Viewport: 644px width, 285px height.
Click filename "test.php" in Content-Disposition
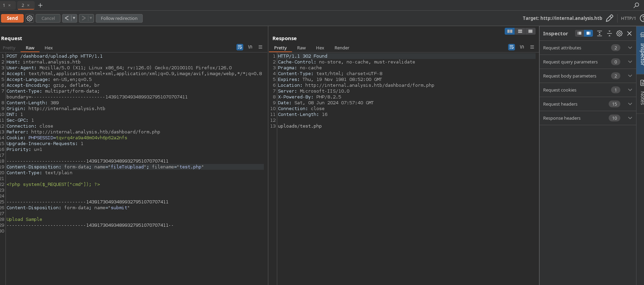coord(190,167)
